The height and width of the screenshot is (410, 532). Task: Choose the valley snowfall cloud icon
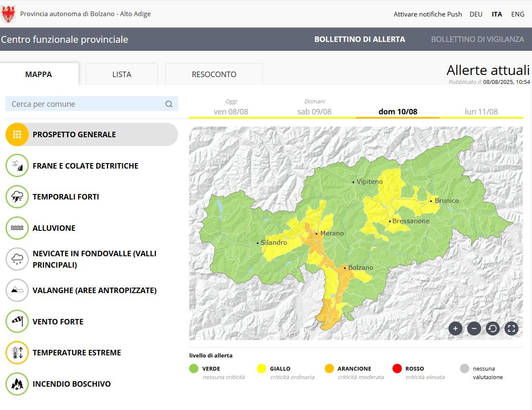[17, 259]
